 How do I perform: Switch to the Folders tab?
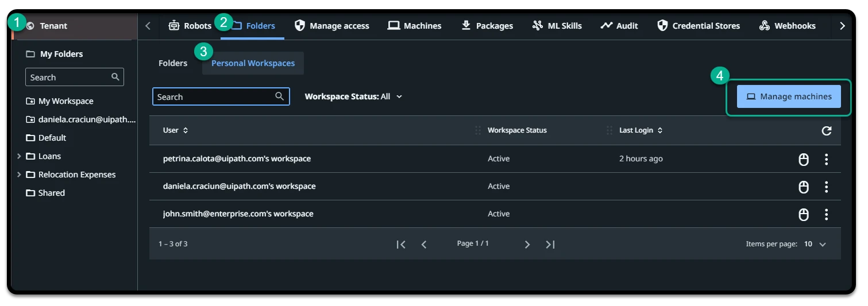pos(253,26)
